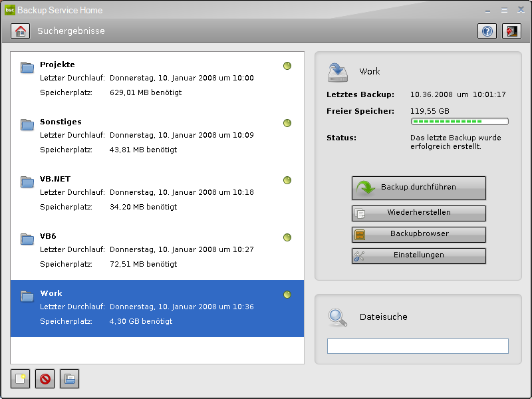532x399 pixels.
Task: Click the red delete backup icon
Action: click(45, 379)
